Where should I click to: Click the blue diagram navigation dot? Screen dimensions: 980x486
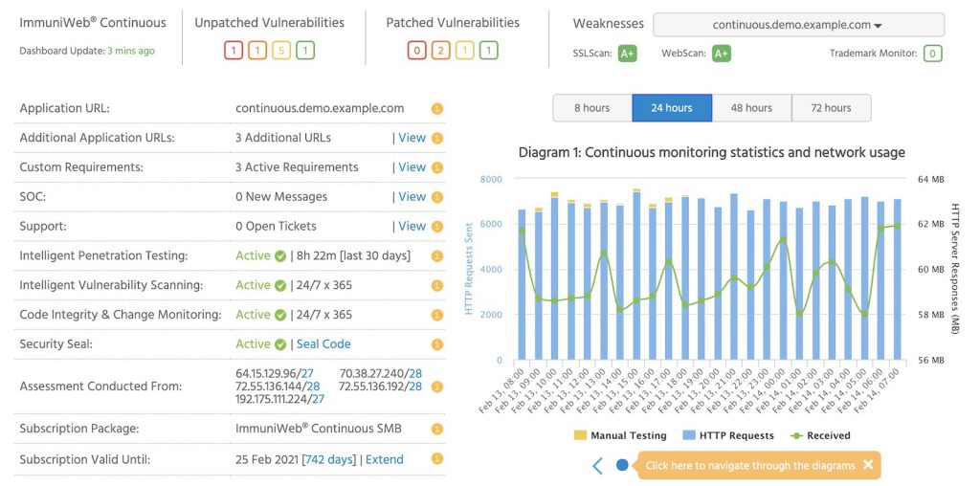(x=622, y=465)
